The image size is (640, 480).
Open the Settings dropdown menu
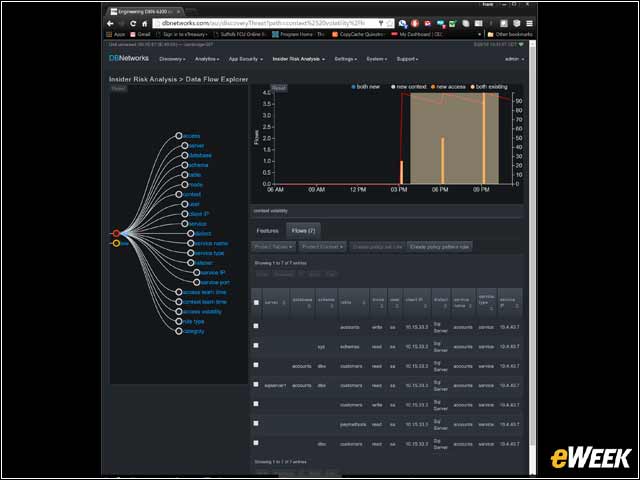pos(345,59)
